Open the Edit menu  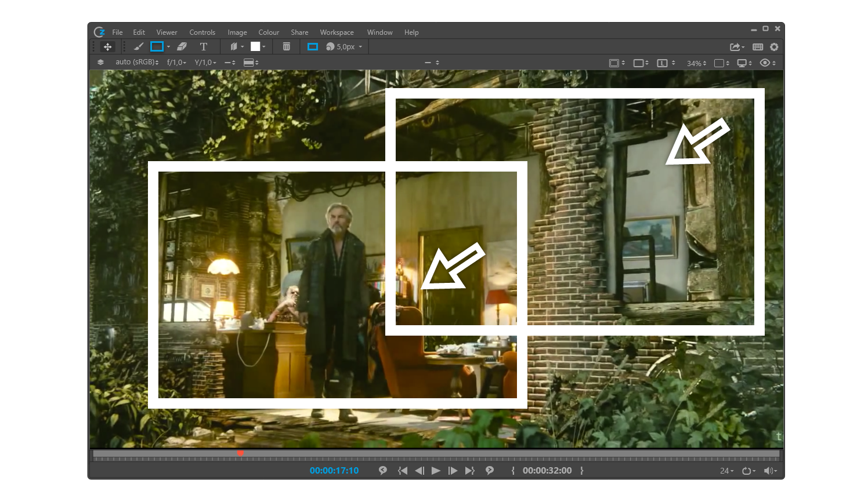139,32
